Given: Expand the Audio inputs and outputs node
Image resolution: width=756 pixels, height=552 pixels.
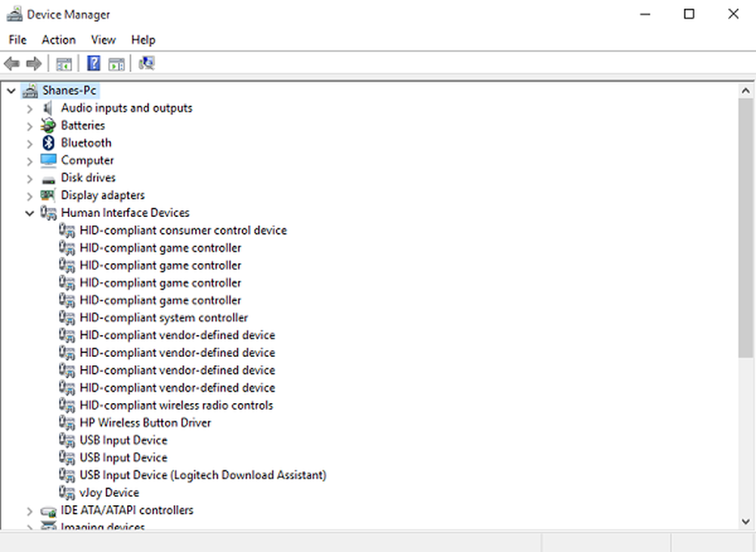Looking at the screenshot, I should point(29,108).
